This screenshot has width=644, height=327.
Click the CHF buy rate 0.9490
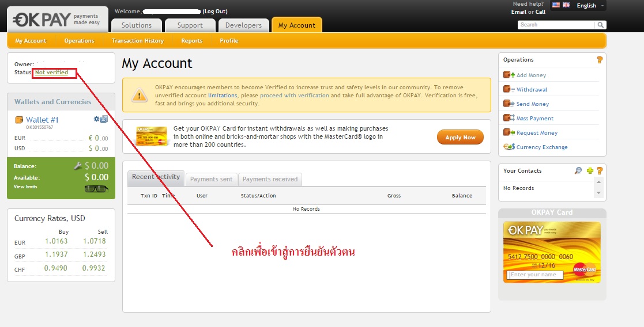point(56,268)
